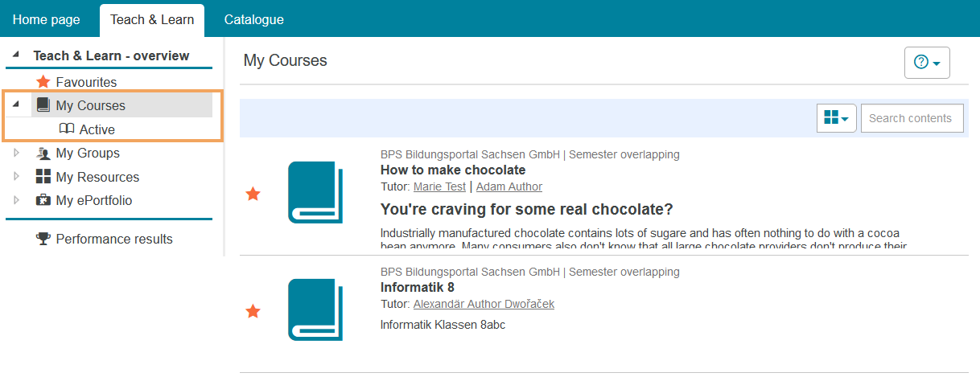Open the Informatik 8 course title

tap(418, 287)
